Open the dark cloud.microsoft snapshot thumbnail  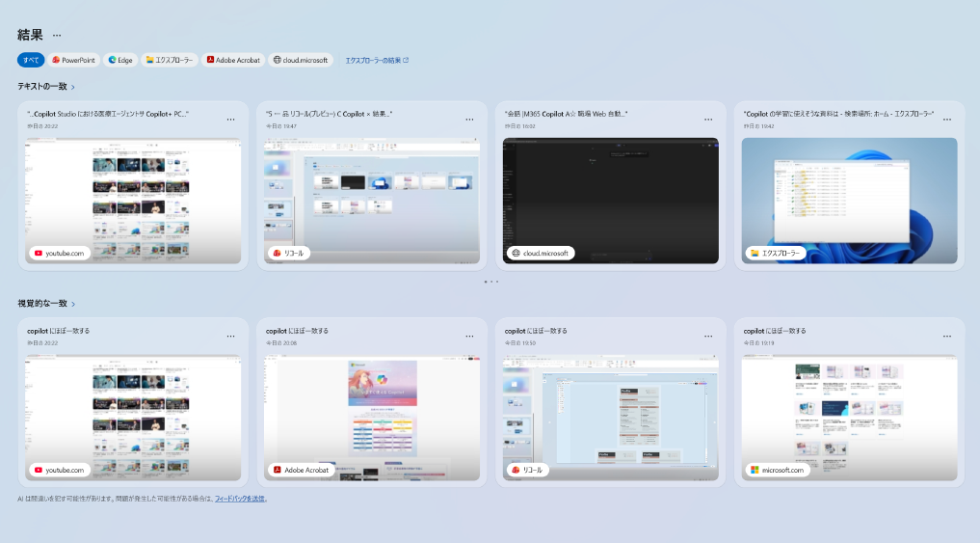tap(610, 198)
